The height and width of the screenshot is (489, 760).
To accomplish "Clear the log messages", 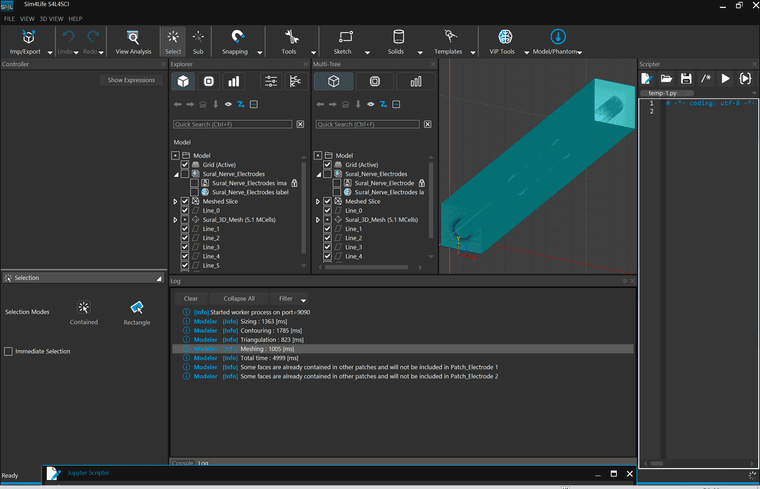I will pos(190,299).
